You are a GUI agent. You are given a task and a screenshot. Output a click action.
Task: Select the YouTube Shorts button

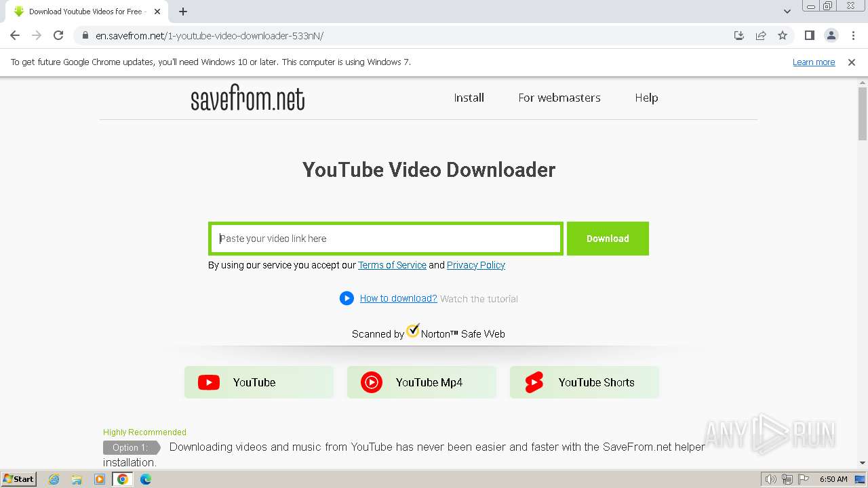click(585, 382)
